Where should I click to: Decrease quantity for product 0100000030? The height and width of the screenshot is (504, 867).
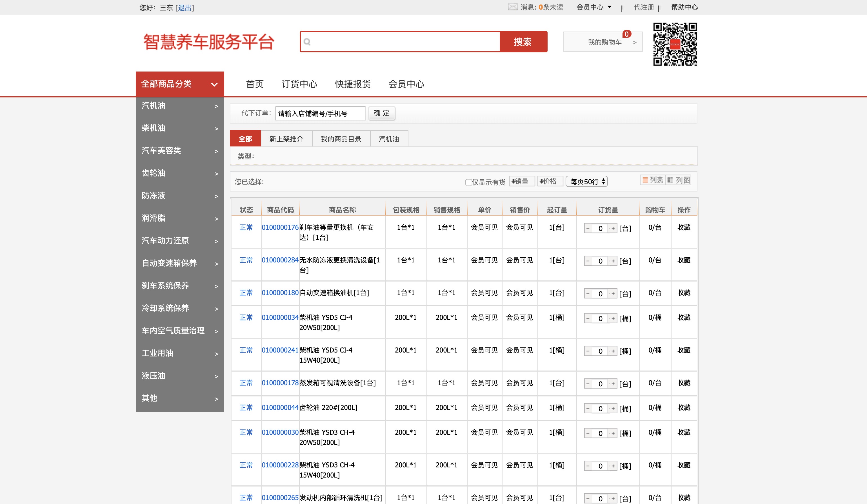588,433
